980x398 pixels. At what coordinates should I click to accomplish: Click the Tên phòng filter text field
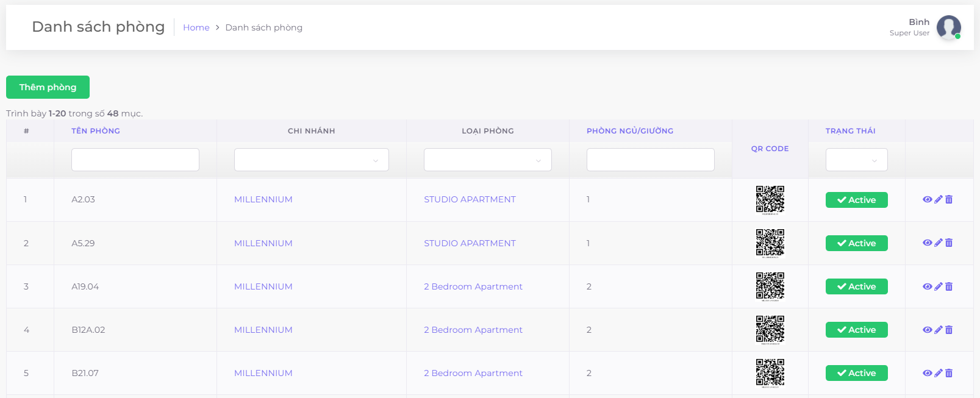click(135, 160)
